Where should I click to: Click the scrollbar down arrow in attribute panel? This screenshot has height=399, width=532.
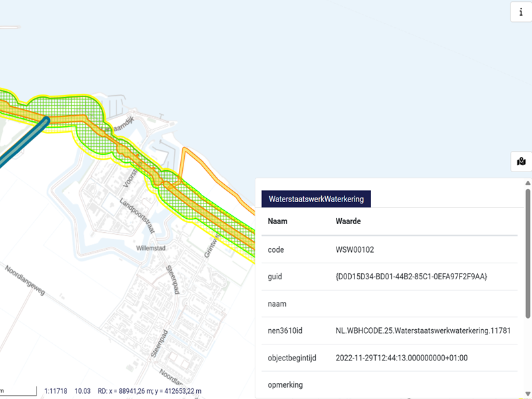[528, 393]
